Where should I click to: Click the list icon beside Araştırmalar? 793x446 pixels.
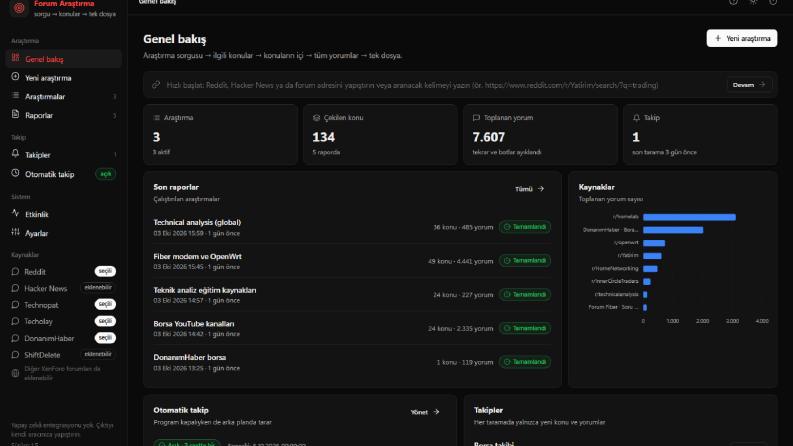coord(16,96)
